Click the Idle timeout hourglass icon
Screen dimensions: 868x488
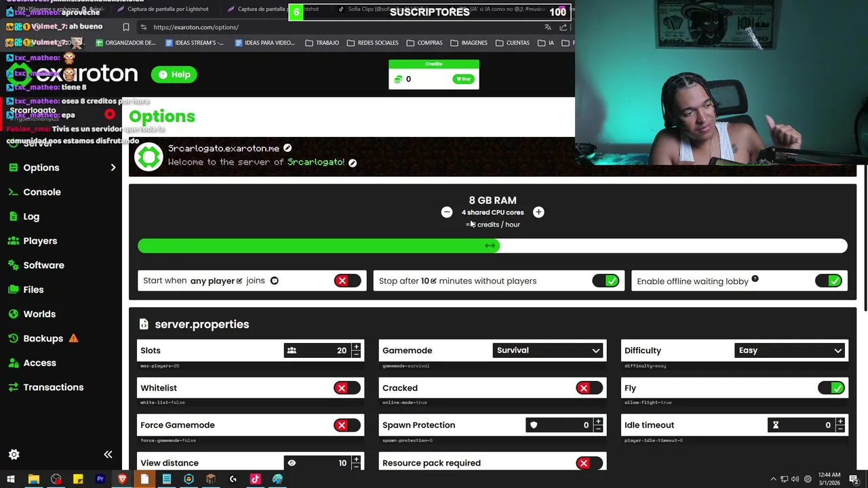[x=776, y=425]
